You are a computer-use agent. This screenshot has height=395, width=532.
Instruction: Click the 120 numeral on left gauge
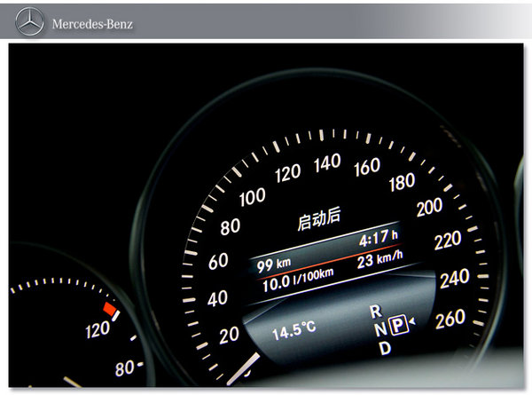(98, 330)
